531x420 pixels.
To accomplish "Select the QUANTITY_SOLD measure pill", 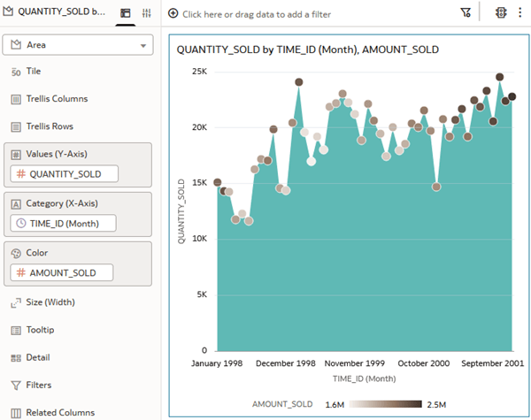I will pos(65,174).
